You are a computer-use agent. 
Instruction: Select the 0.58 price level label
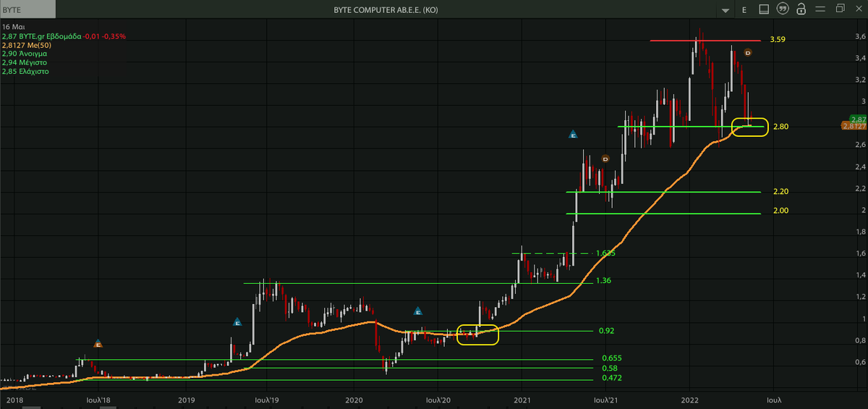(x=609, y=368)
